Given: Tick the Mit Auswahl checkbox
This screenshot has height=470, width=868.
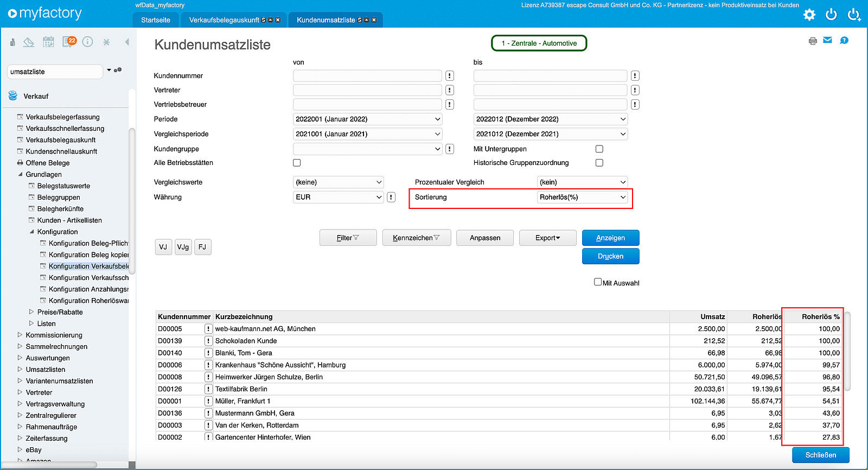Looking at the screenshot, I should [598, 282].
